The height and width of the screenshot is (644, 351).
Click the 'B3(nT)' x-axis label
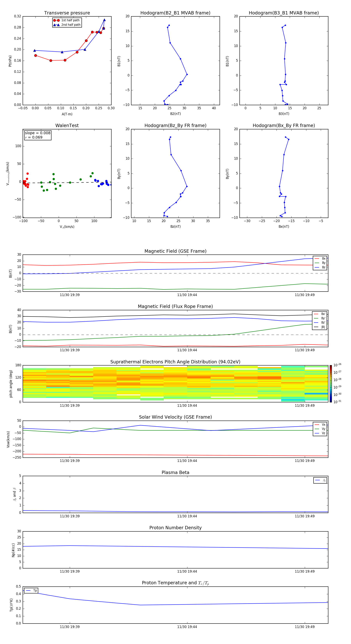coord(284,114)
